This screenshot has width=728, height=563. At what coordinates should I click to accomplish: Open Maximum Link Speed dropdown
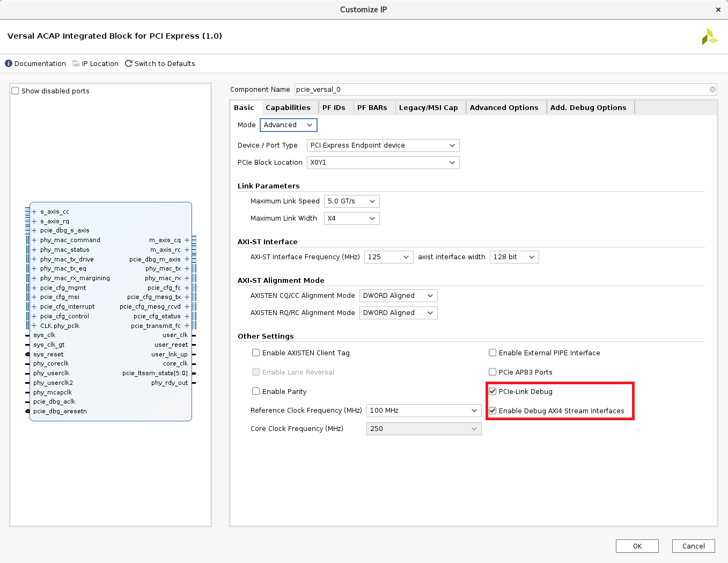click(x=352, y=201)
